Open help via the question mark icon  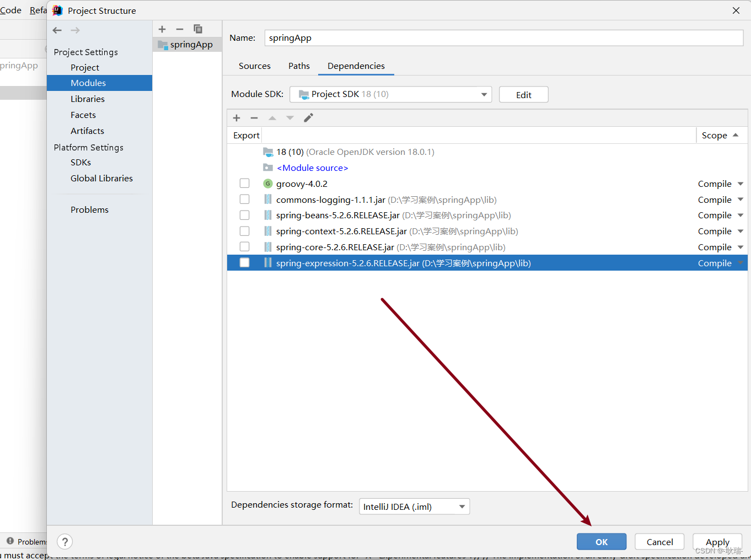click(65, 542)
